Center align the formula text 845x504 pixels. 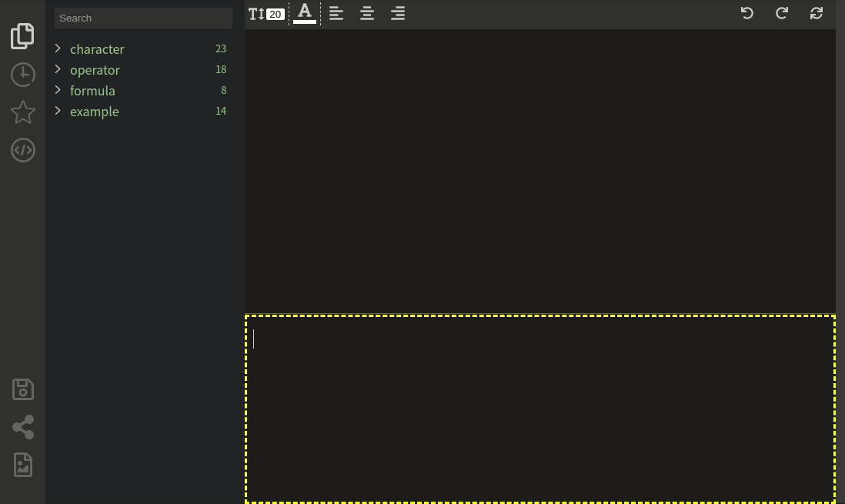pyautogui.click(x=367, y=13)
